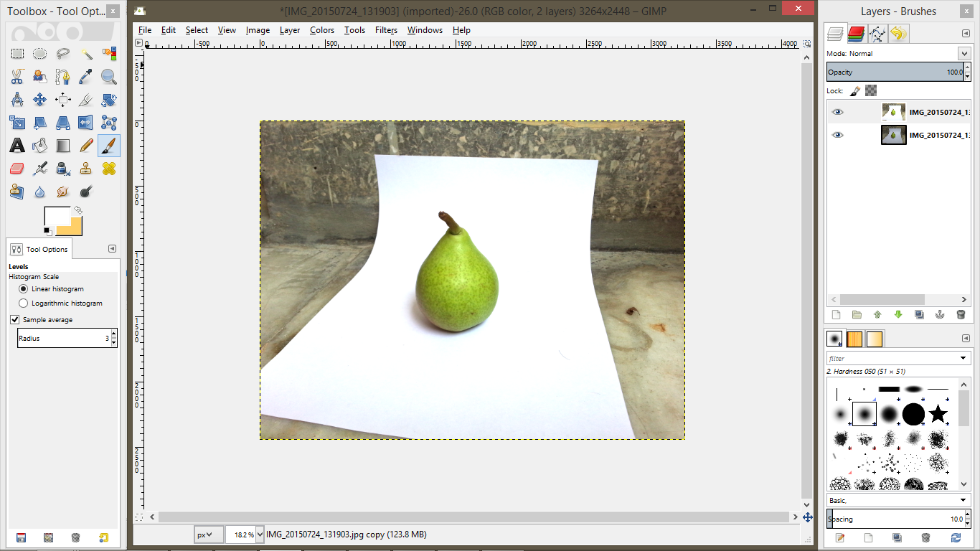Activate the Zoom tool
Viewport: 980px width, 551px height.
point(108,77)
